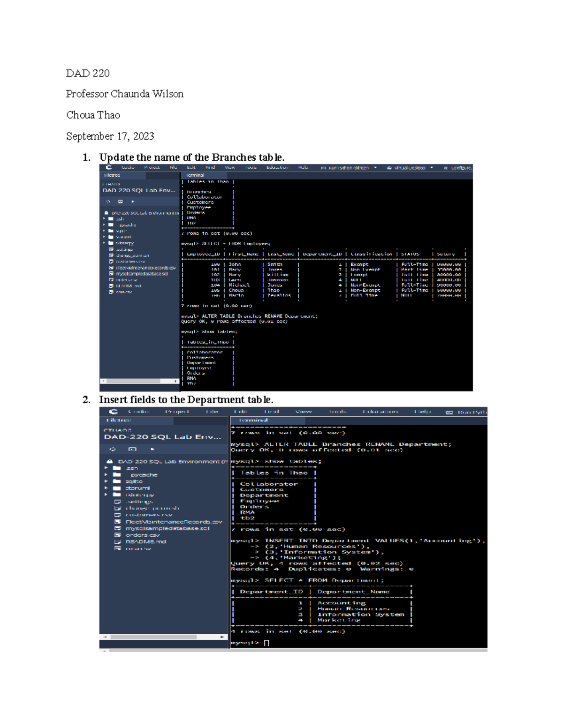Open the Tools menu in the lower screenshot
This screenshot has height=728, width=563.
click(x=337, y=412)
